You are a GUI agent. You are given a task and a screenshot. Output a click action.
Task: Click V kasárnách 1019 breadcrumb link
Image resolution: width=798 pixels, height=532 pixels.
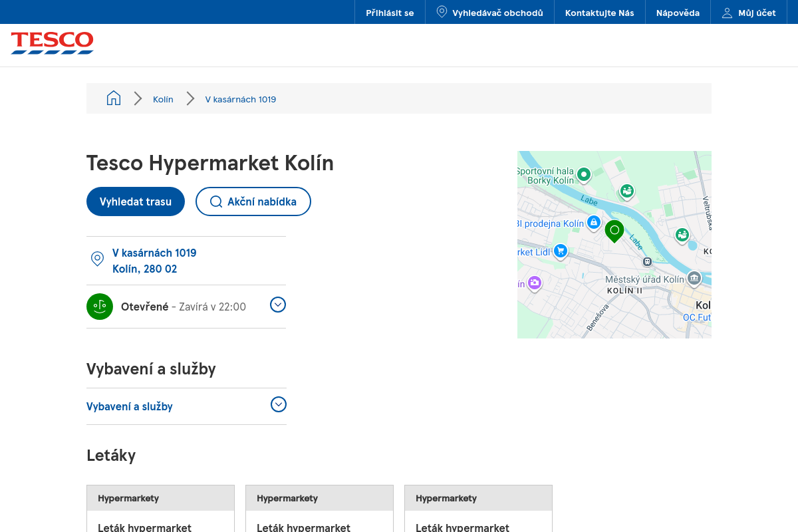[241, 99]
